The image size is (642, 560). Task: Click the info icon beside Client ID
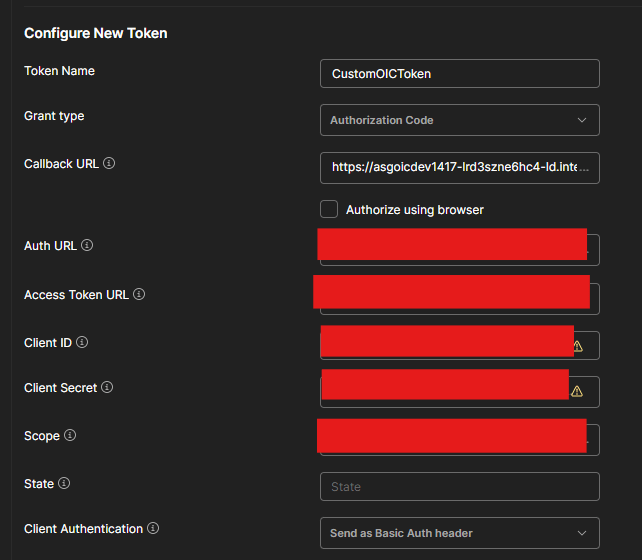tap(82, 342)
